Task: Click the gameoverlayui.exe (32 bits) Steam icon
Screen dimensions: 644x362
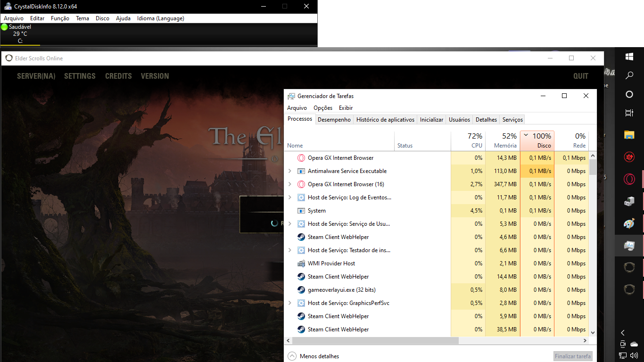Action: (x=301, y=290)
